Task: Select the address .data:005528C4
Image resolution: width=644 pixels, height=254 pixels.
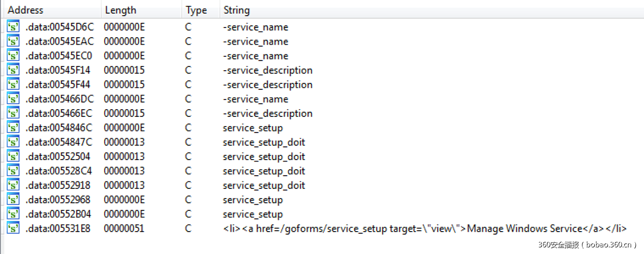Action: 59,171
